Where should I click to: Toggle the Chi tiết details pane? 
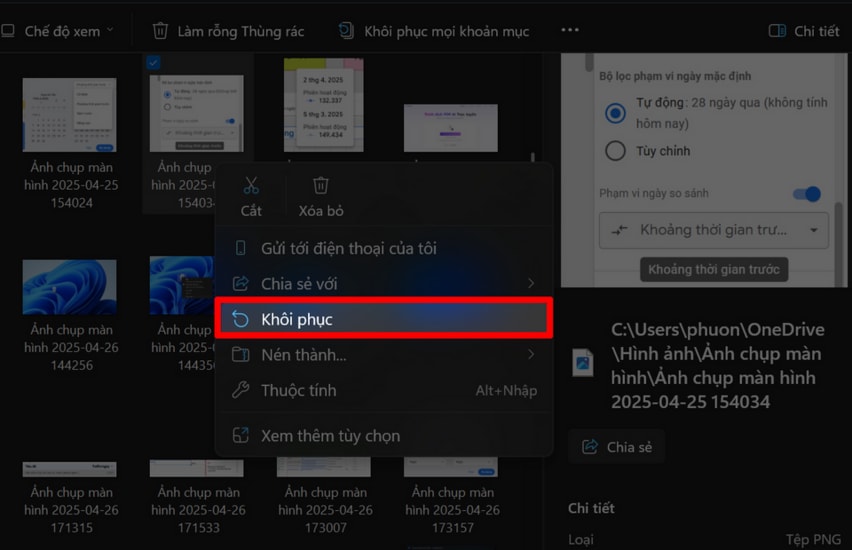coord(804,31)
